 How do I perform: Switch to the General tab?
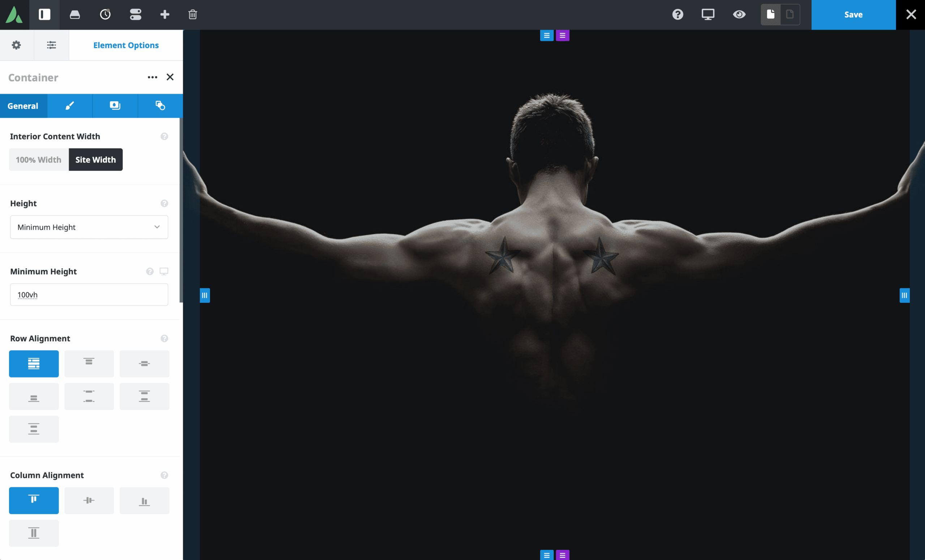[x=23, y=106]
